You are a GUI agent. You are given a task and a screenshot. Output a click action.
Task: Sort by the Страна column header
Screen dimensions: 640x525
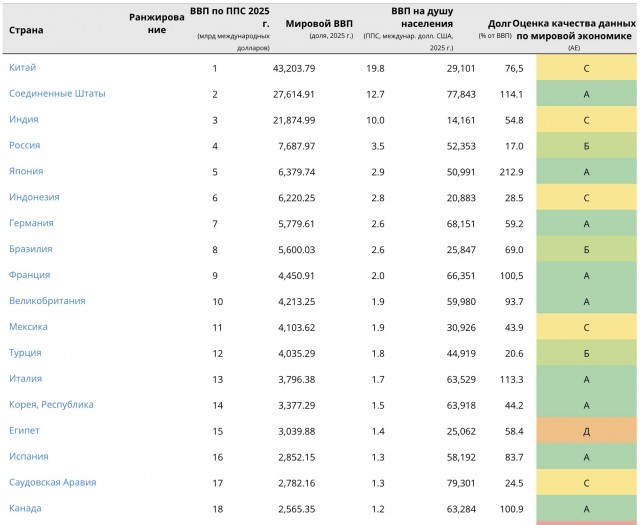pyautogui.click(x=26, y=30)
